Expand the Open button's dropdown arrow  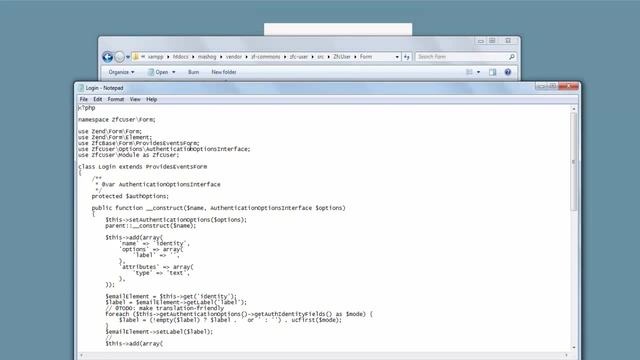[x=173, y=72]
